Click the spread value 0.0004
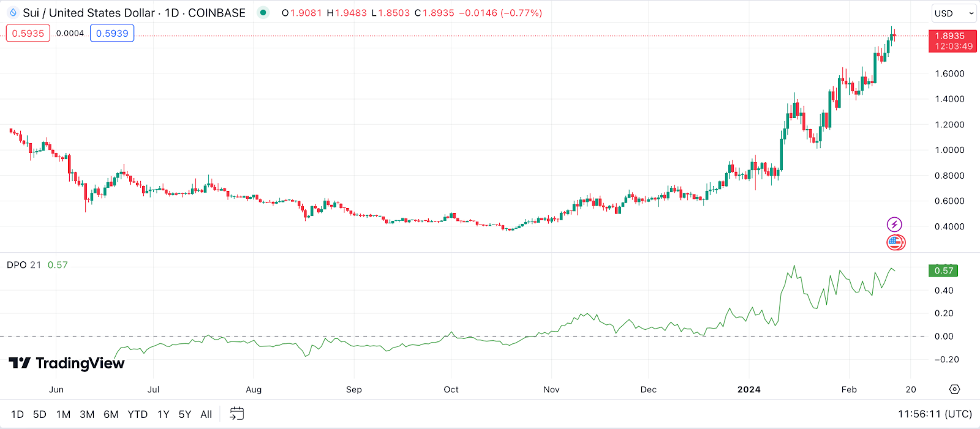Viewport: 980px width, 429px height. coord(70,33)
